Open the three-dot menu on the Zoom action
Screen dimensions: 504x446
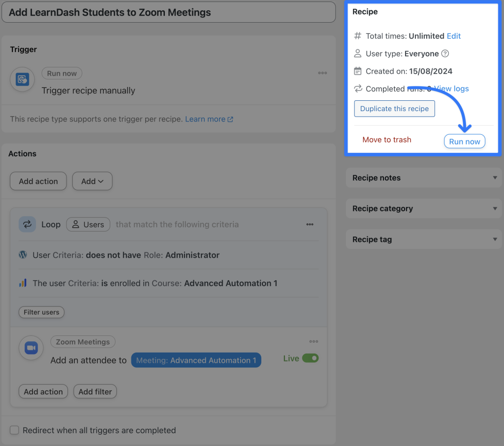[314, 341]
